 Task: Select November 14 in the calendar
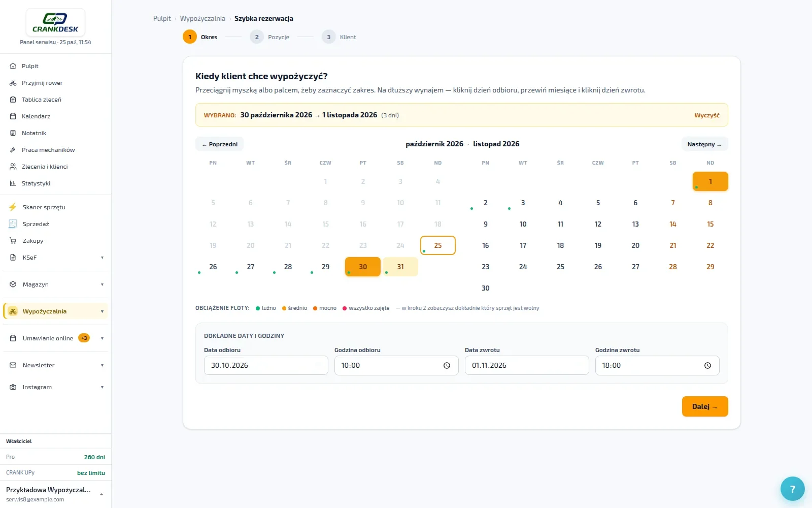673,224
